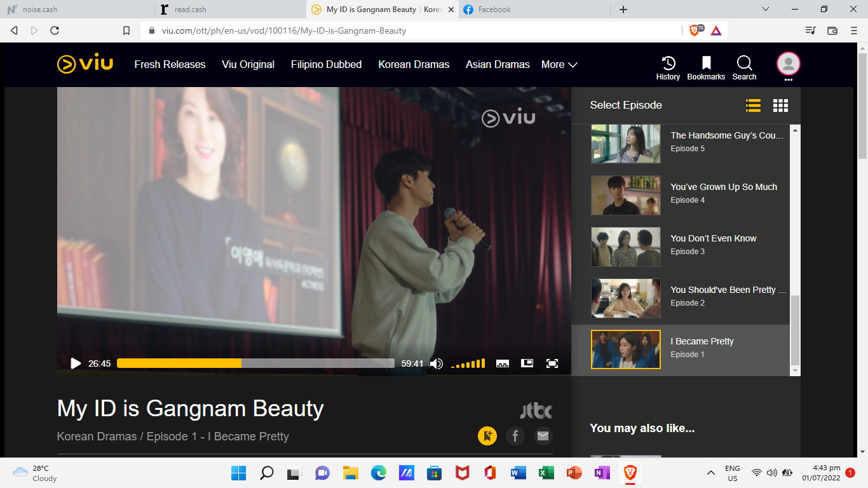Adjust the volume level bars
Image resolution: width=868 pixels, height=488 pixels.
coord(468,363)
